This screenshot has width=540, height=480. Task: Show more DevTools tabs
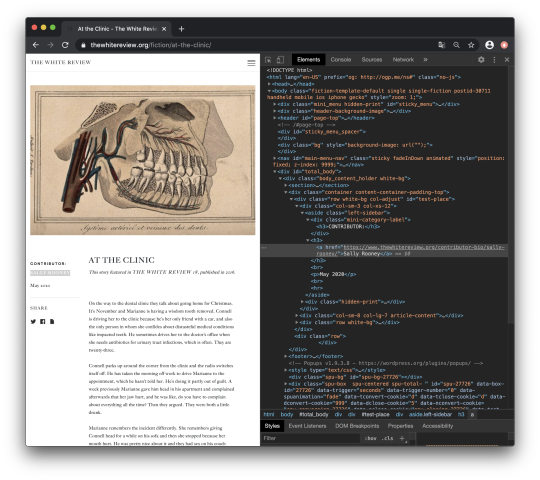[425, 60]
